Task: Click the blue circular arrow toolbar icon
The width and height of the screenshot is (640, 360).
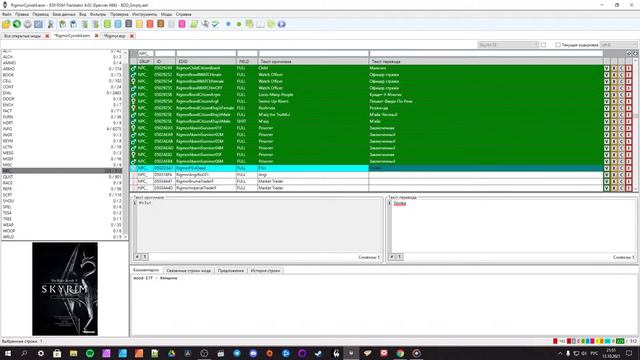Action: [x=282, y=24]
